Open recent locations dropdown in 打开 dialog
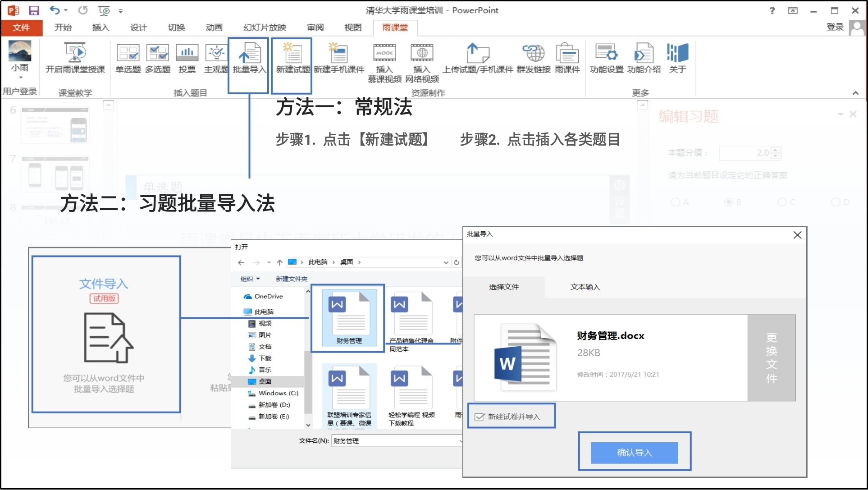Screen dimensions: 868x490 (x=269, y=262)
